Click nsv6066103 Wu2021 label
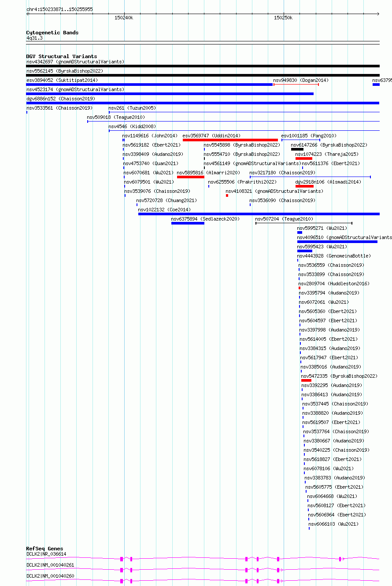This screenshot has width=392, height=586. [334, 524]
